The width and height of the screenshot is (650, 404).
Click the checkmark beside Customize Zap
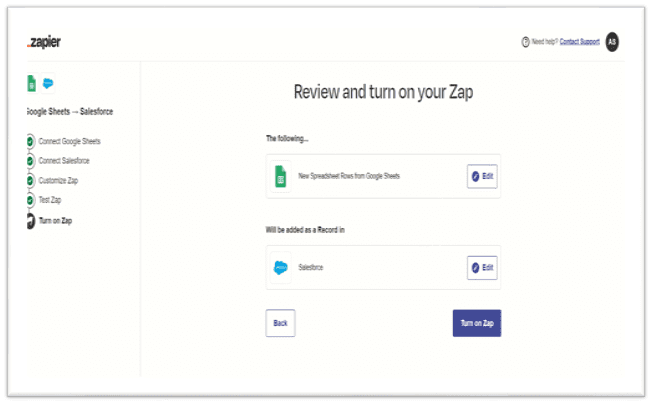(x=30, y=180)
